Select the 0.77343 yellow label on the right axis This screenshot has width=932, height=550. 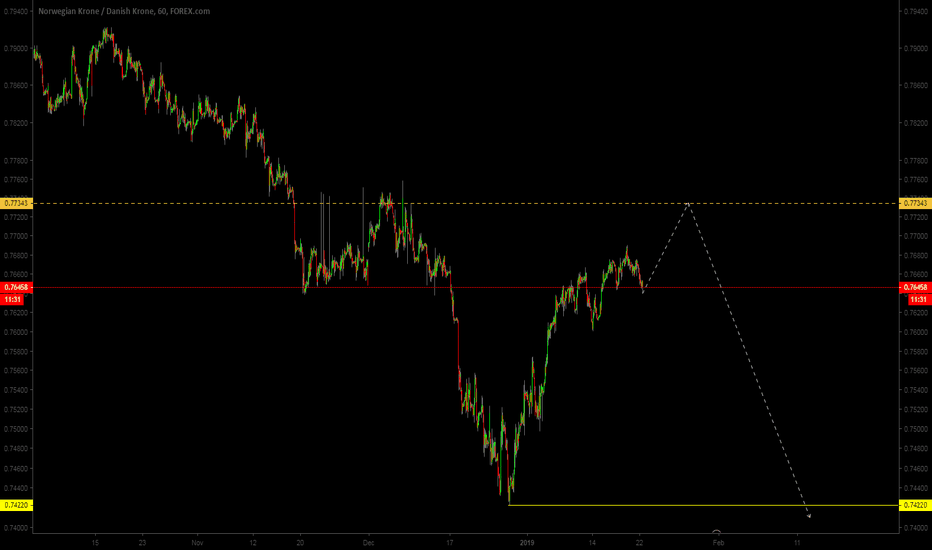pyautogui.click(x=915, y=203)
